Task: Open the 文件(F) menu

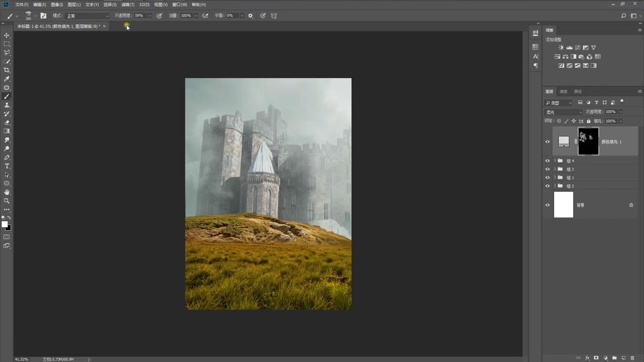Action: click(x=22, y=5)
